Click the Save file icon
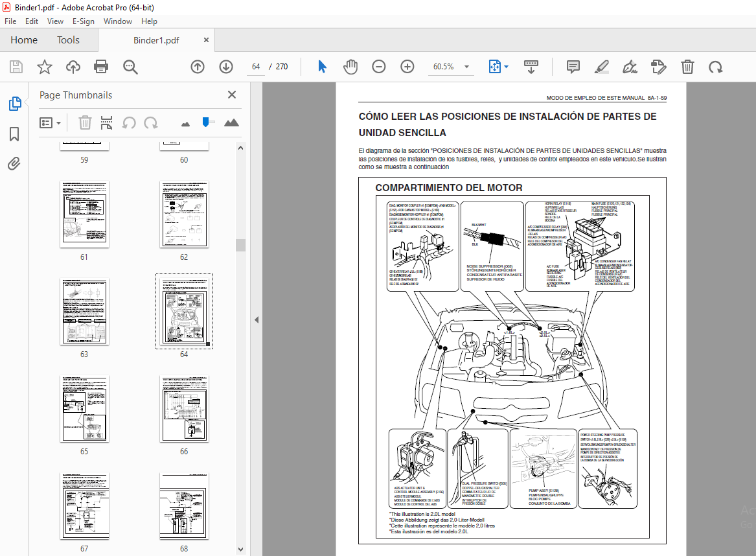The width and height of the screenshot is (756, 556). pyautogui.click(x=16, y=67)
